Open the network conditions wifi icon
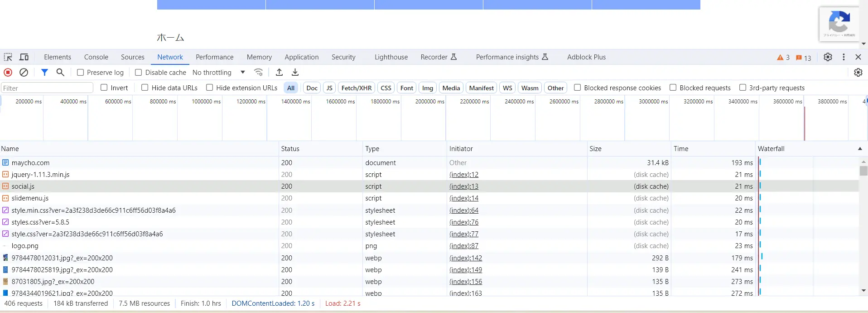The image size is (868, 313). pyautogui.click(x=258, y=73)
